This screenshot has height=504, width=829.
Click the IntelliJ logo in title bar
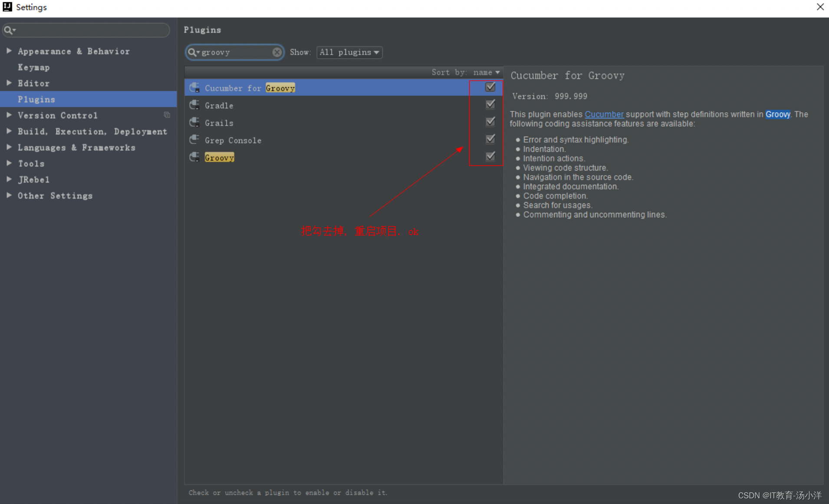coord(7,7)
